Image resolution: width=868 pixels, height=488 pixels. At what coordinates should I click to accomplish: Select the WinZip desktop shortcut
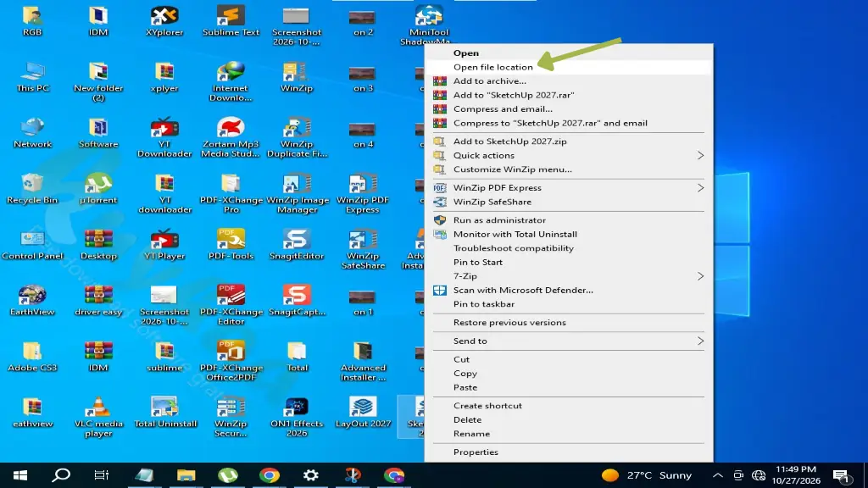(x=297, y=77)
